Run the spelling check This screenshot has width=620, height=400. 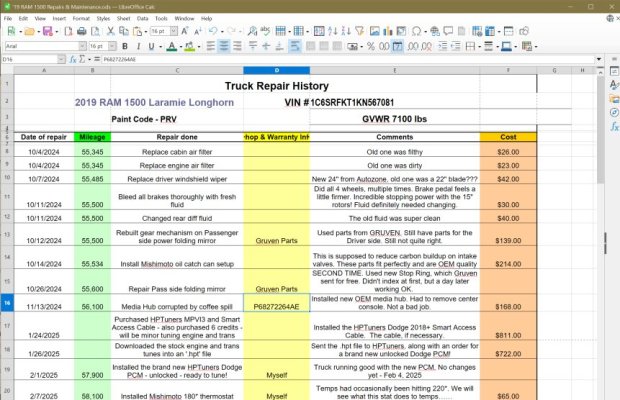pos(265,31)
